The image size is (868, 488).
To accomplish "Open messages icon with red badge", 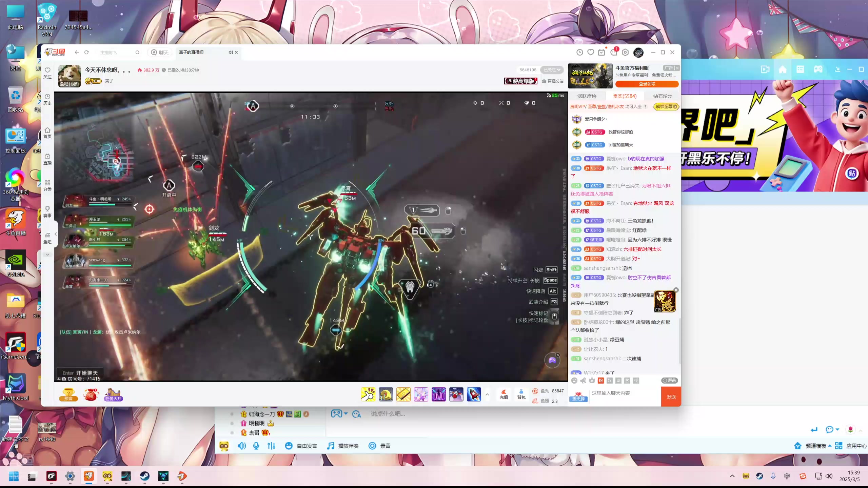I will (x=614, y=52).
